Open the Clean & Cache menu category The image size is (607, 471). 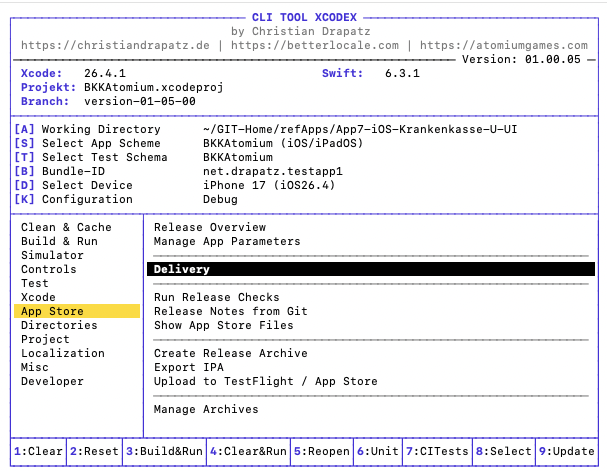pyautogui.click(x=66, y=227)
